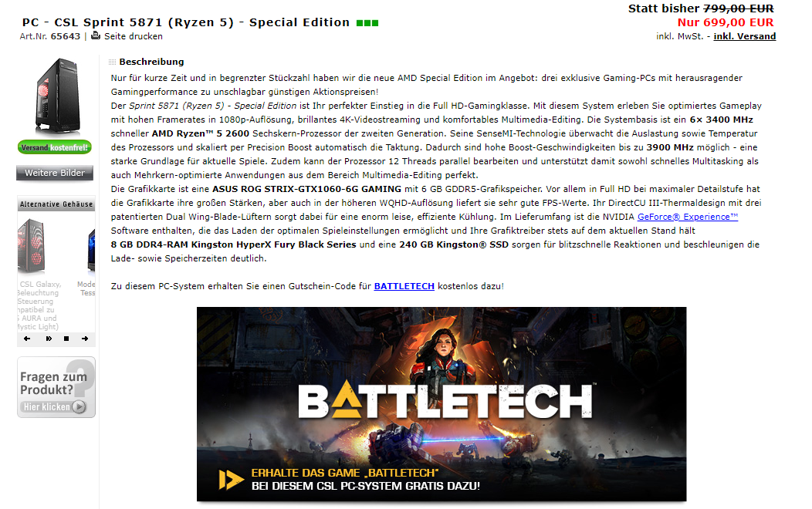Click the 6x 3400 MHz text
812x509 pixels.
(x=721, y=120)
